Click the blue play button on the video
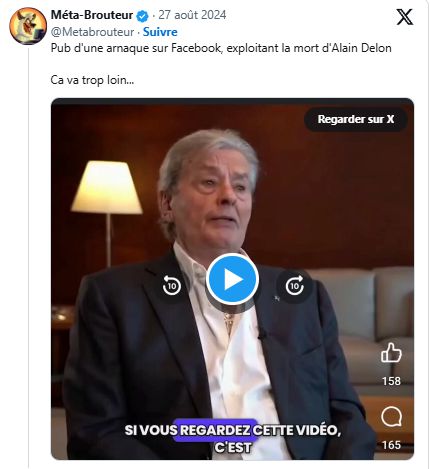The width and height of the screenshot is (430, 469). (x=232, y=279)
